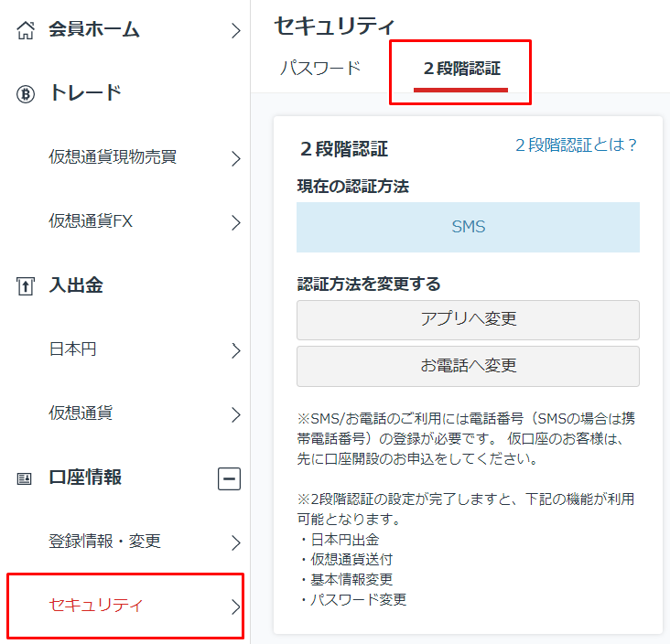
Task: Click the ・基本情報変更 list entry
Action: click(x=345, y=580)
